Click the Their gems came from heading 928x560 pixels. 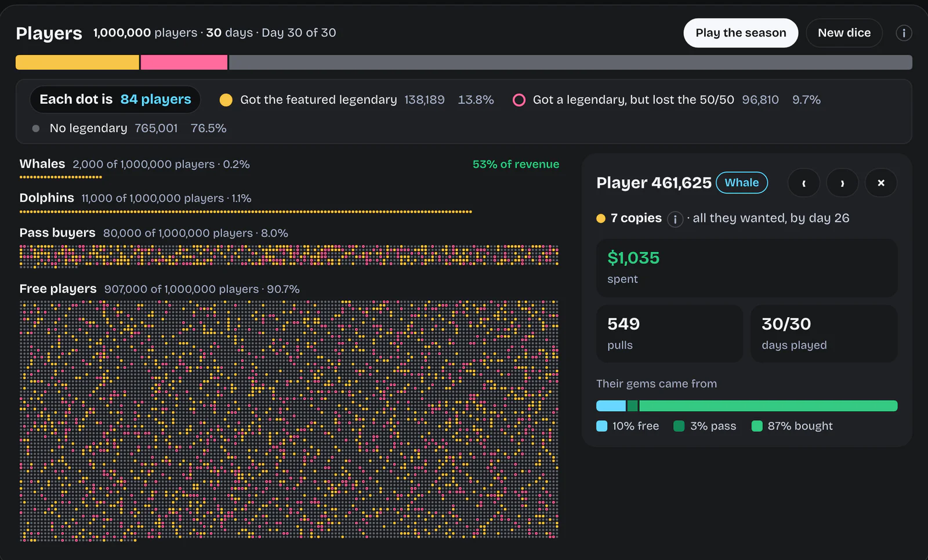657,384
